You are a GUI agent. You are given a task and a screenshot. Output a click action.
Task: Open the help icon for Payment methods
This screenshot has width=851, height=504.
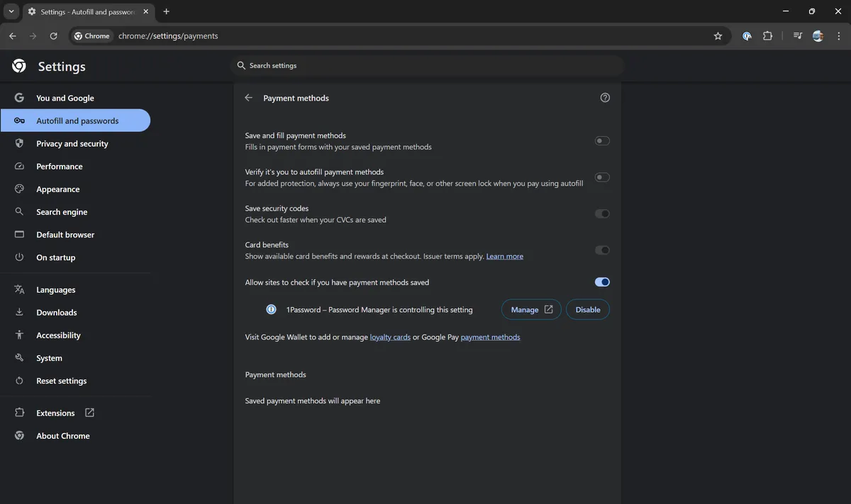[x=605, y=98]
